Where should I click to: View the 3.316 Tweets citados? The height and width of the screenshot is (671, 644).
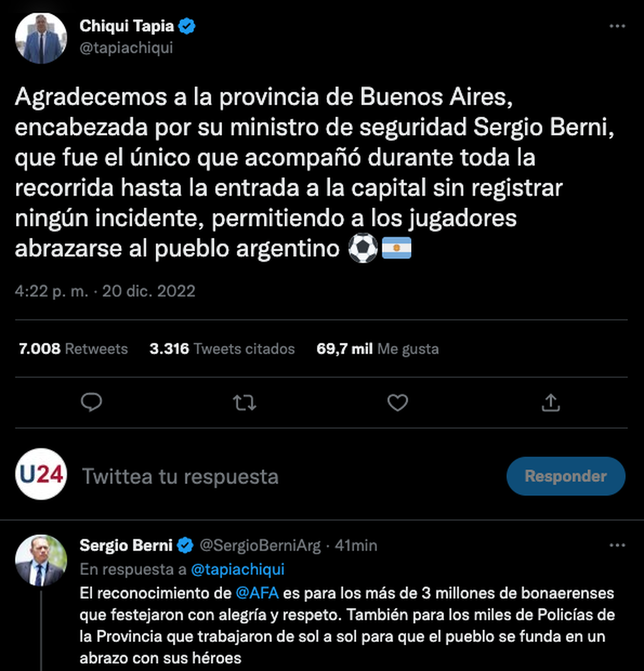tap(222, 349)
